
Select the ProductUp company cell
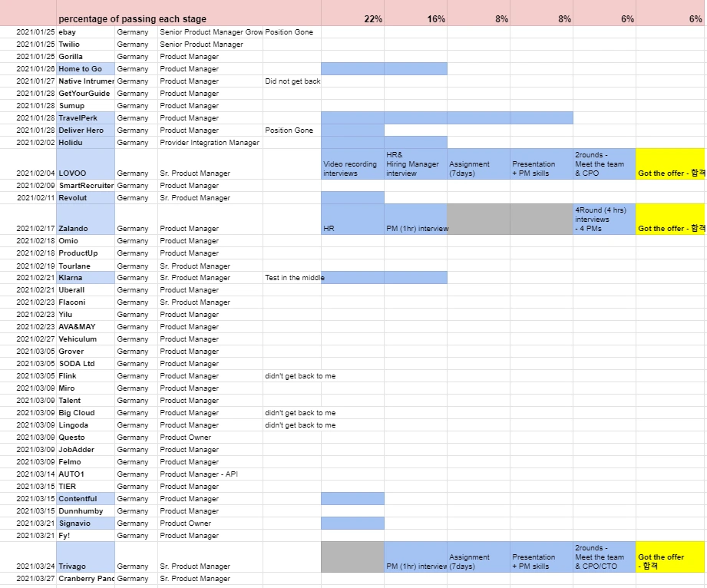pyautogui.click(x=86, y=253)
